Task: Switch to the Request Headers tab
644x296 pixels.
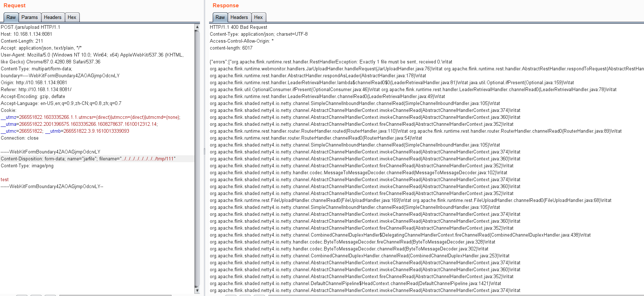Action: tap(53, 17)
